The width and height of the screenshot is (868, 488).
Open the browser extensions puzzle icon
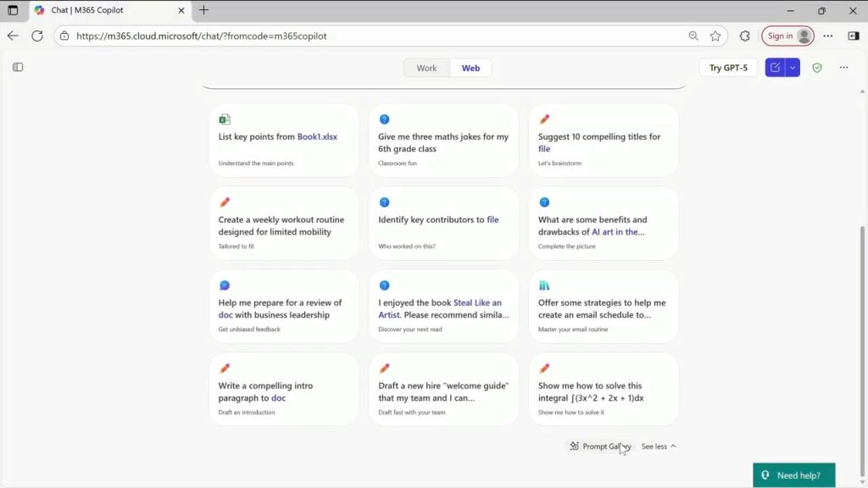click(x=745, y=36)
